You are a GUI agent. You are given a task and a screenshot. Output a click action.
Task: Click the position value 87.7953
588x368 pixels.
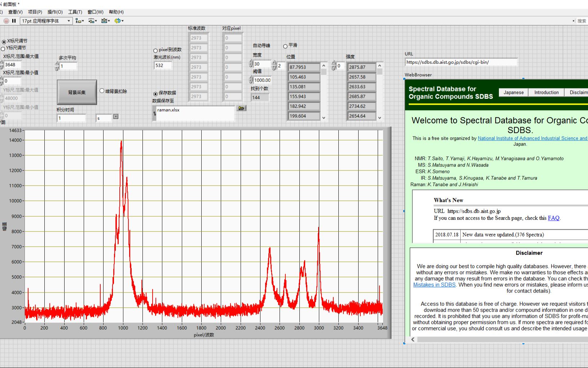coord(304,67)
